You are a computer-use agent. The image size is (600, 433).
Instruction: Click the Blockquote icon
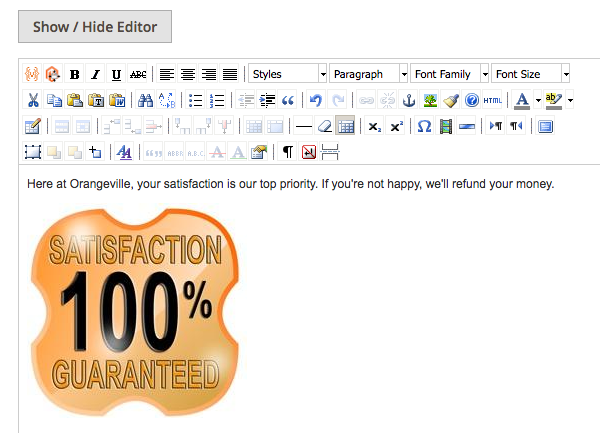point(288,100)
